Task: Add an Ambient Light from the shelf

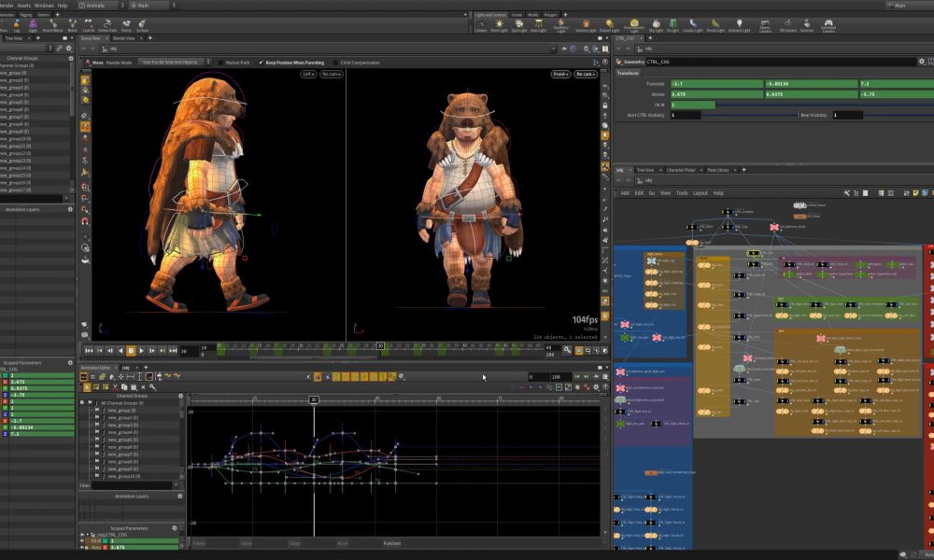Action: [x=739, y=25]
